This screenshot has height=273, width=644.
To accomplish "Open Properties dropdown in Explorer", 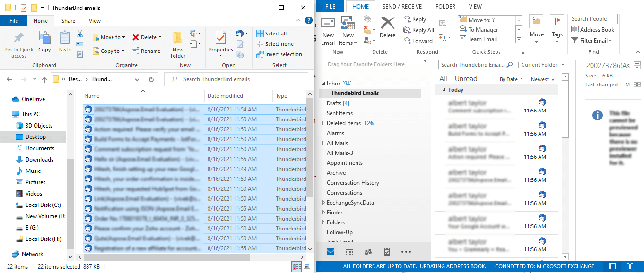I will coord(221,56).
